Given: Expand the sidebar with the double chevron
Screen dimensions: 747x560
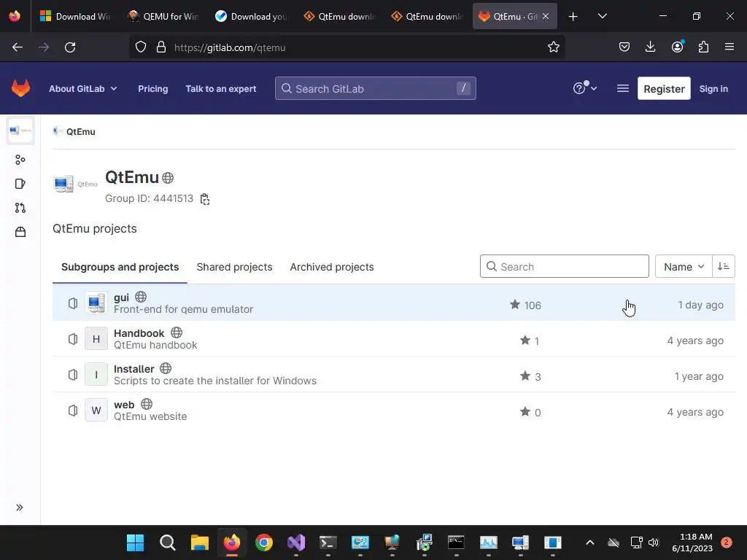Looking at the screenshot, I should coord(20,507).
